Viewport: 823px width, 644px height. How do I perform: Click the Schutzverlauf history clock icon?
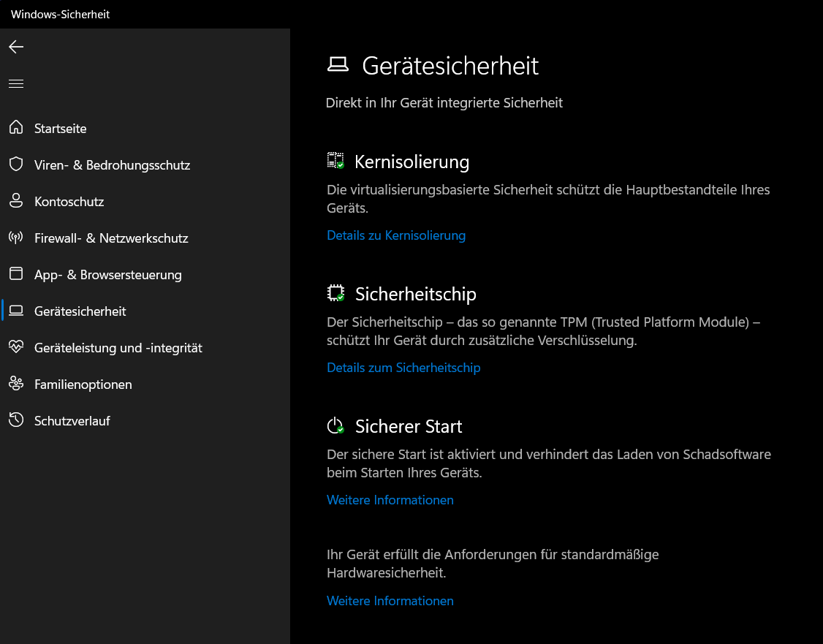[16, 420]
